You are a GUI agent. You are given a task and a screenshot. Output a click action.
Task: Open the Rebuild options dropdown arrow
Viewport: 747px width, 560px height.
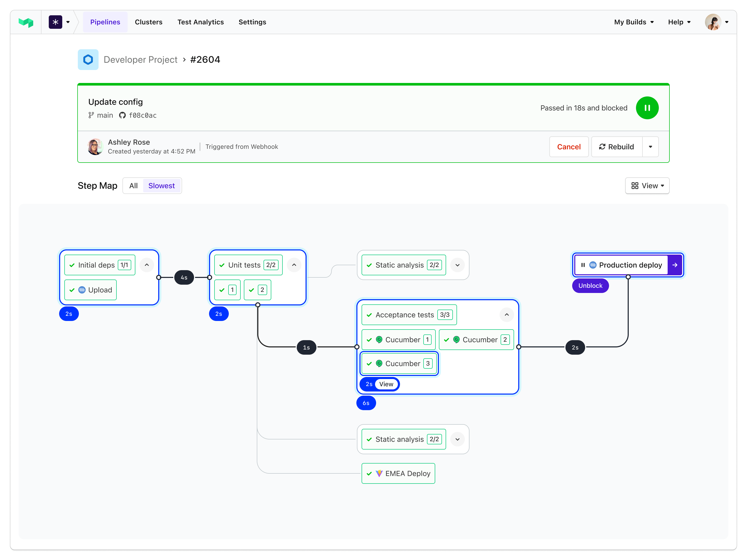[650, 147]
